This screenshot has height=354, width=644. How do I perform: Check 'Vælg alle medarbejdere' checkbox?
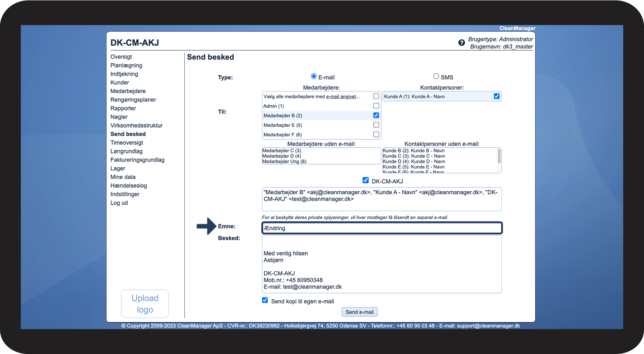[376, 96]
